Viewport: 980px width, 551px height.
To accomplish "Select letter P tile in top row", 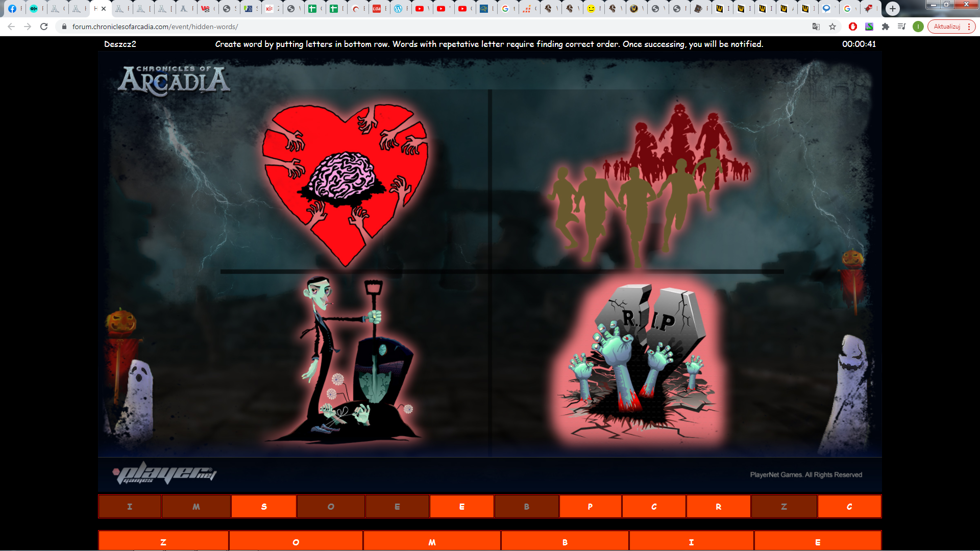I will click(x=590, y=507).
